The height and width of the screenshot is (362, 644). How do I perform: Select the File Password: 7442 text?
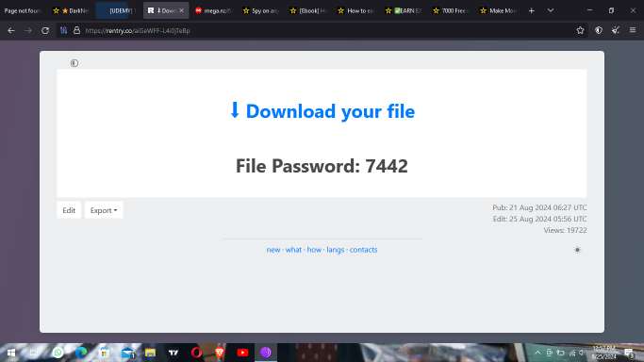coord(322,166)
